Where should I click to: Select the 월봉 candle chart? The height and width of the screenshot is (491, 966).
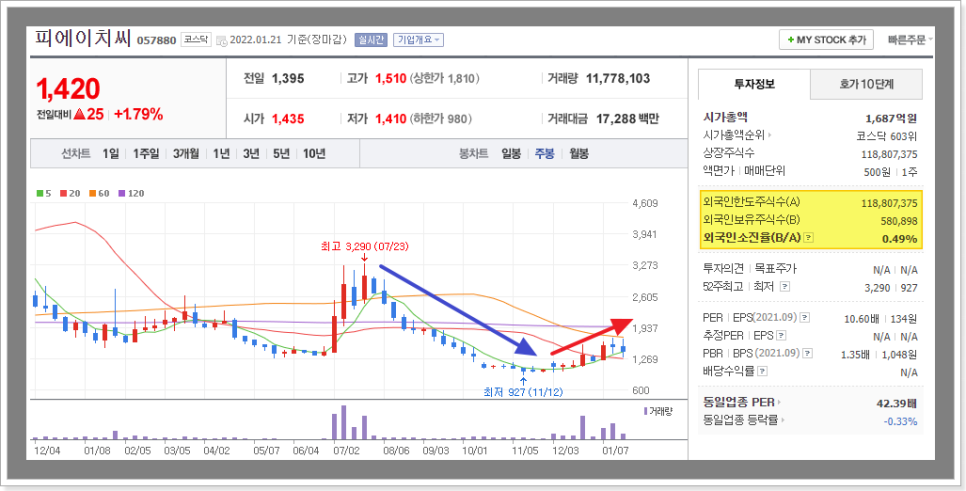click(578, 154)
